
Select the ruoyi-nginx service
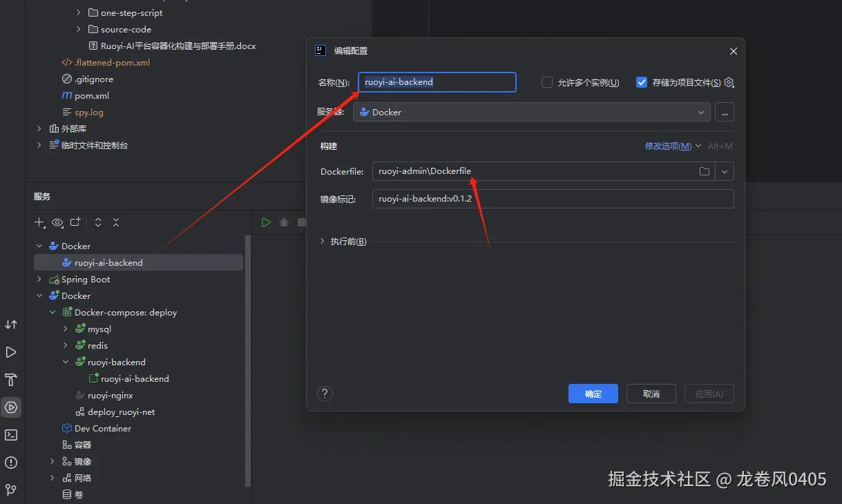coord(110,395)
